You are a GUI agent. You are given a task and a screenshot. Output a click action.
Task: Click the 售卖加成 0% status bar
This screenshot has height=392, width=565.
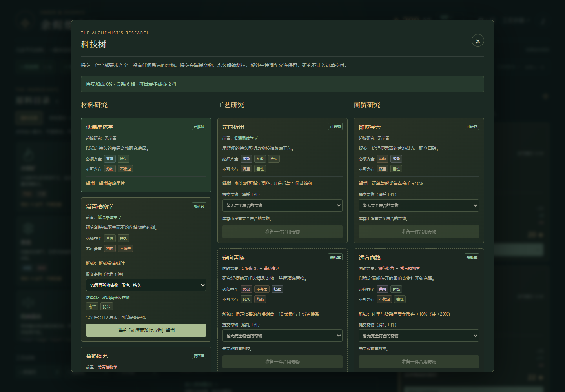282,84
